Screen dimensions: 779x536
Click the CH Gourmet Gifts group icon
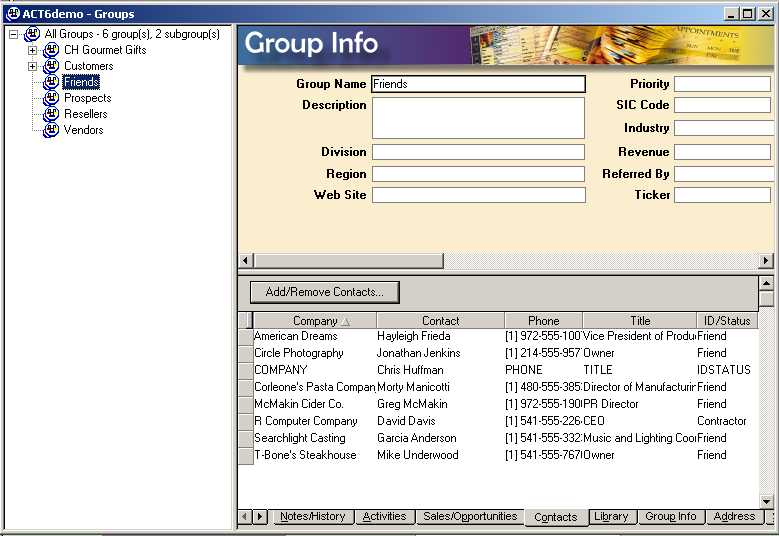51,50
